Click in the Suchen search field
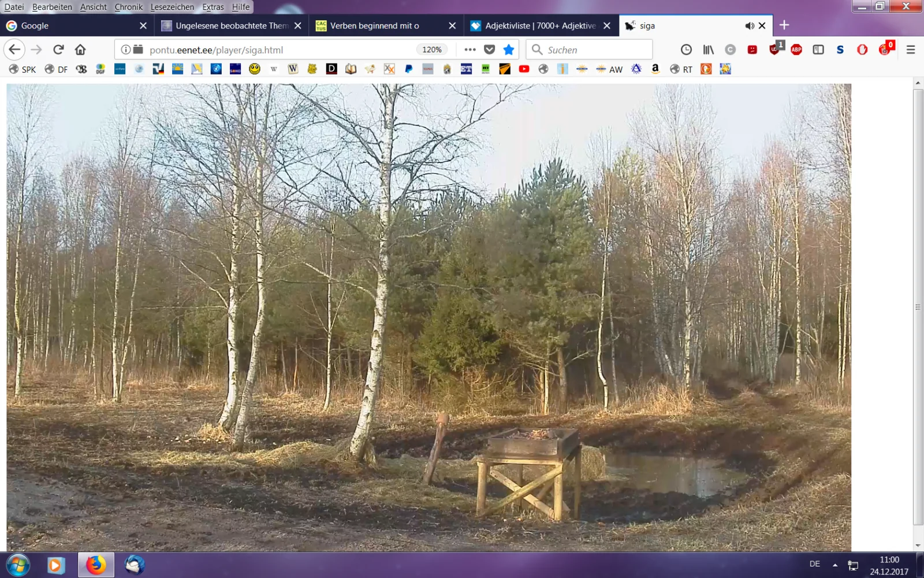924x578 pixels. (x=595, y=50)
